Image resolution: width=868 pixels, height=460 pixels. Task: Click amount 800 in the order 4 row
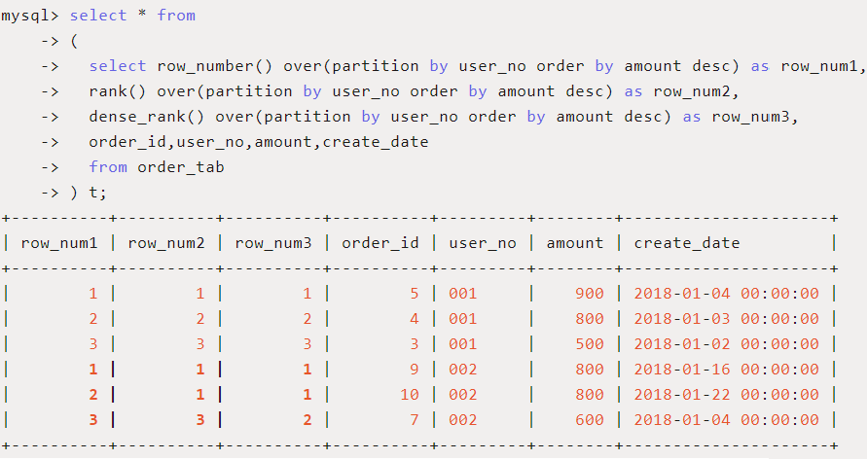click(x=590, y=319)
